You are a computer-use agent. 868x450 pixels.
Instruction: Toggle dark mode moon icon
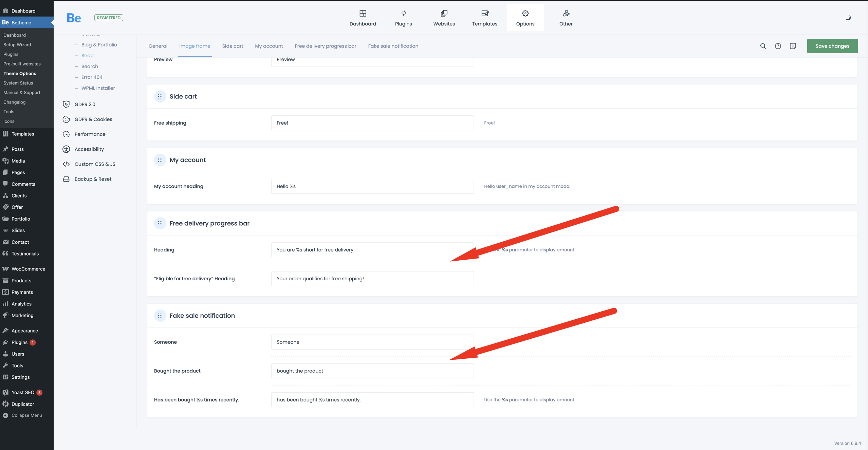[x=848, y=18]
